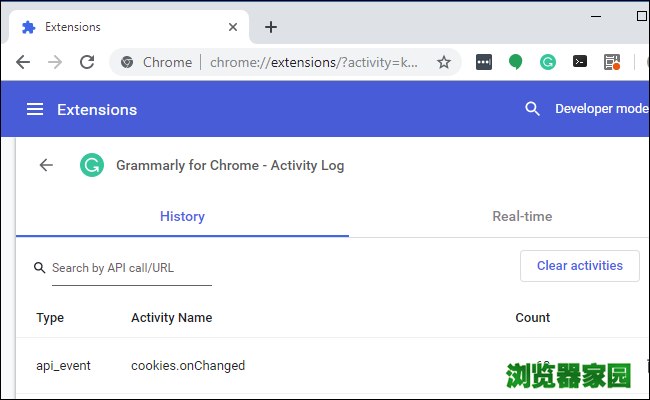Screen dimensions: 650x400
Task: Switch to the History tab
Action: [x=182, y=216]
